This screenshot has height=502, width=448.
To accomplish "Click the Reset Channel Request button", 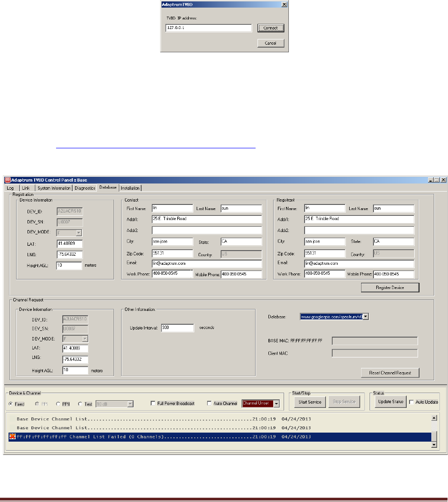I will pos(390,373).
